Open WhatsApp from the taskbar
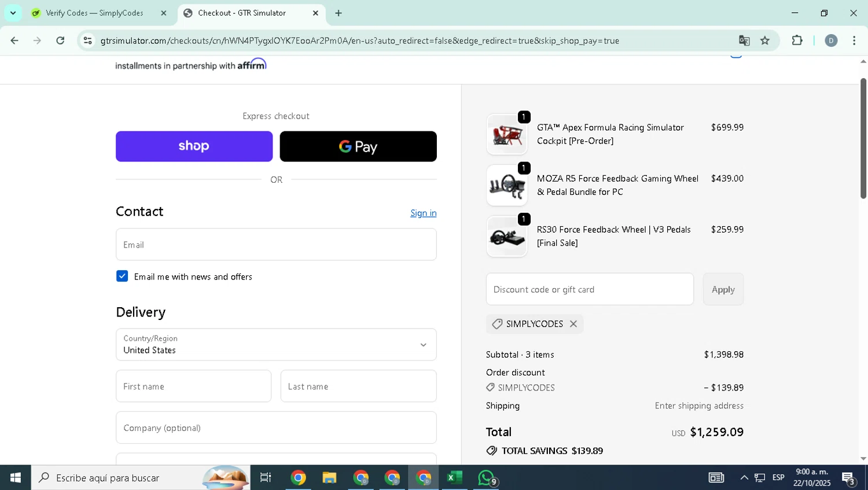 coord(487,478)
